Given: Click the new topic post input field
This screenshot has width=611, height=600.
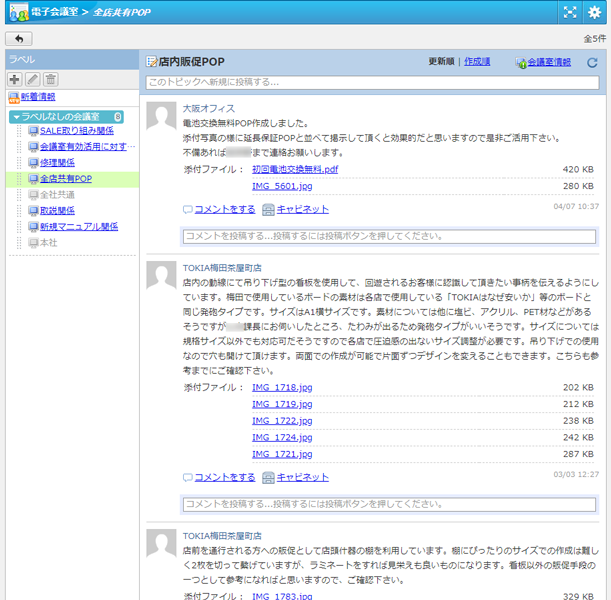Looking at the screenshot, I should click(x=370, y=82).
